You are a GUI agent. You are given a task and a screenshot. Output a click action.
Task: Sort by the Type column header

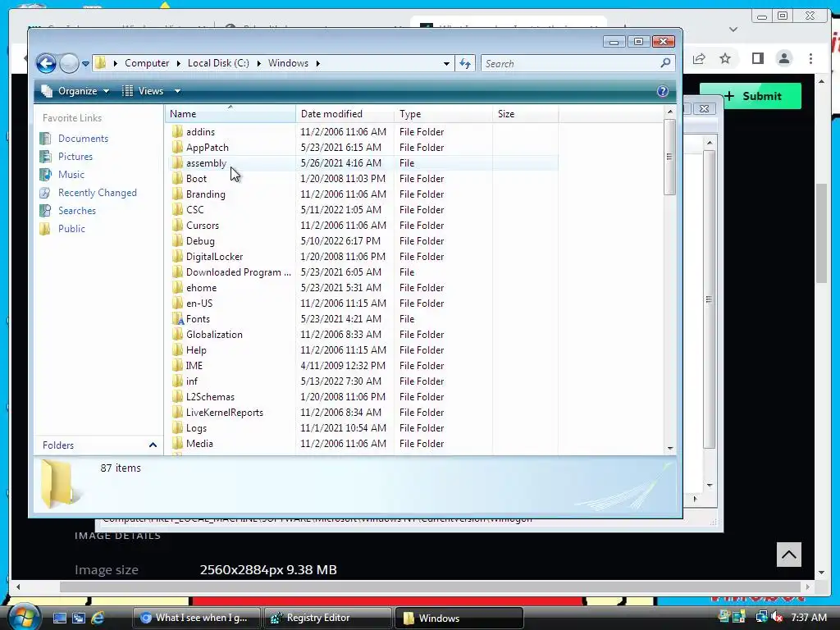443,113
